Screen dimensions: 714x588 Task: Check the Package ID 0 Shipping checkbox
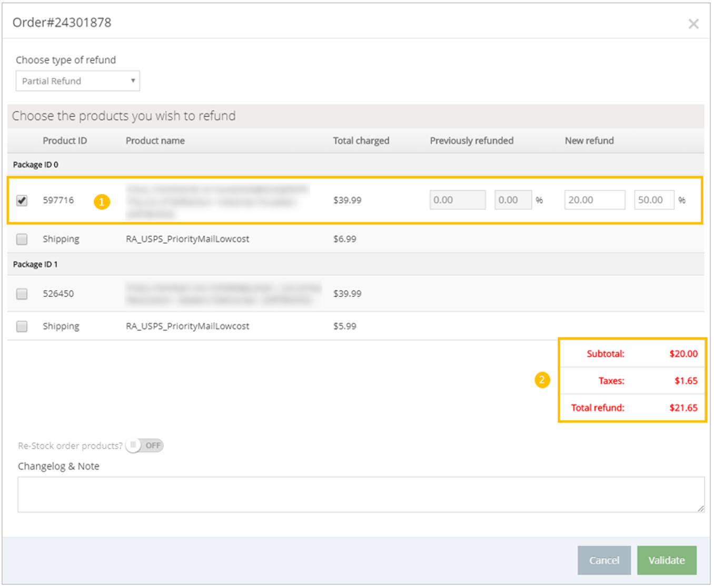(x=22, y=240)
